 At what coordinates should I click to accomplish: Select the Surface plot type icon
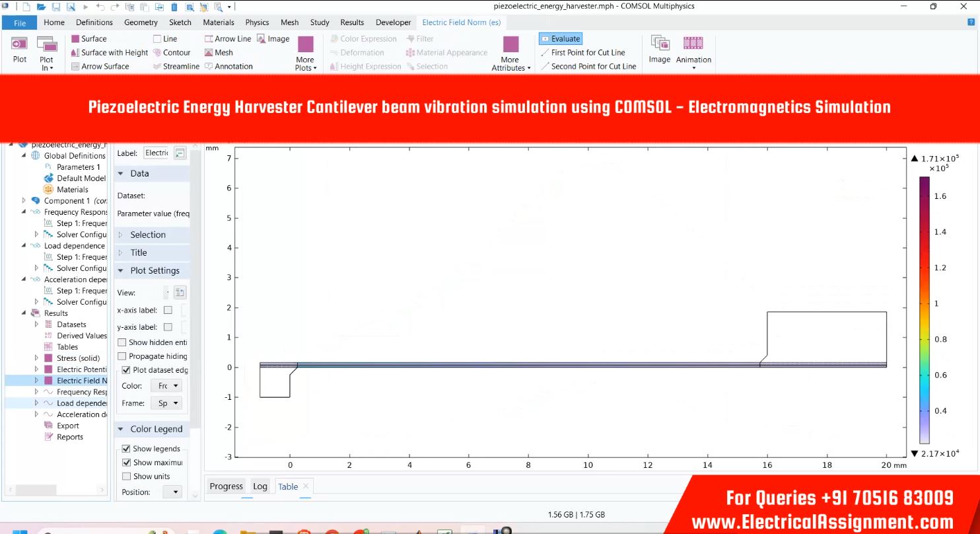point(75,39)
